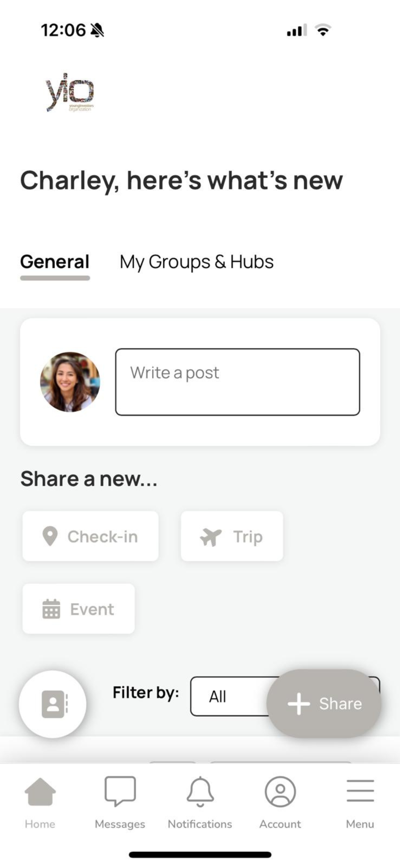Share a new Check-in
This screenshot has height=868, width=400.
90,536
